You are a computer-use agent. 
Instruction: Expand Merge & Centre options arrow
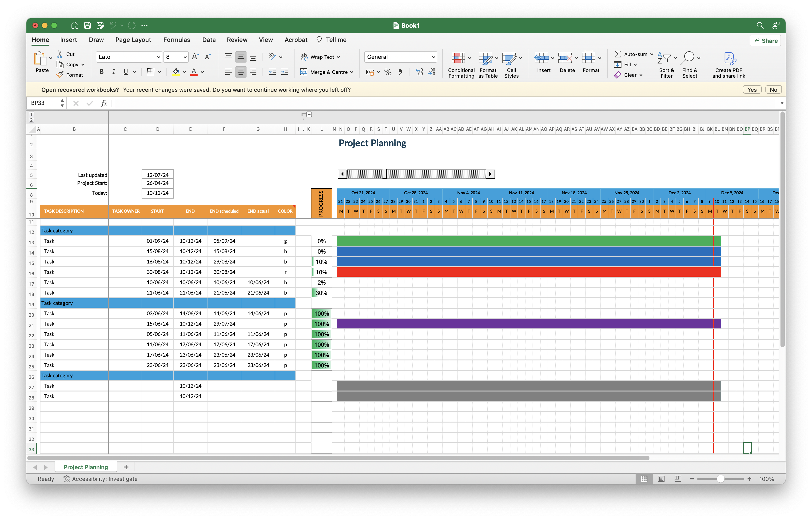(352, 72)
